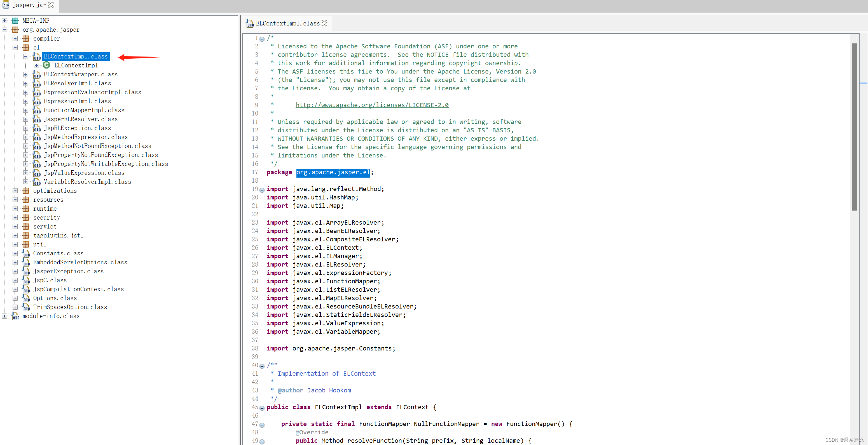The image size is (868, 445).
Task: Select ExpressionImpl.class in the tree
Action: tap(77, 101)
